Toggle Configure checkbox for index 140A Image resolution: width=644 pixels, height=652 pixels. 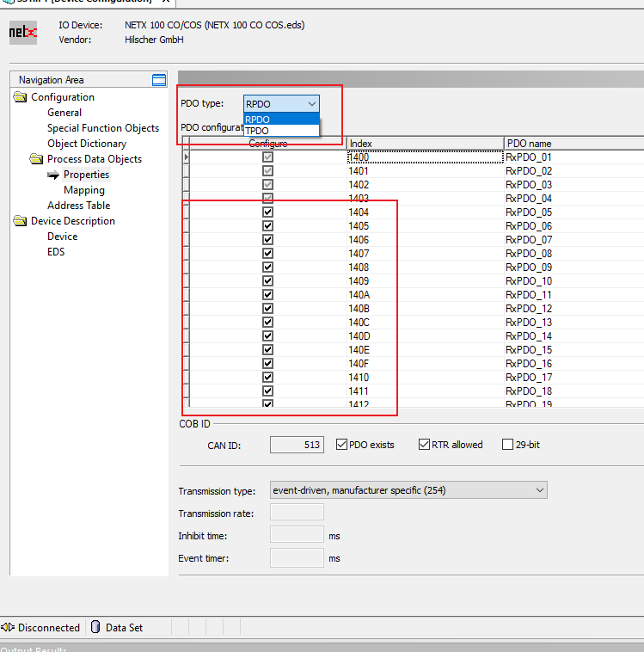267,295
